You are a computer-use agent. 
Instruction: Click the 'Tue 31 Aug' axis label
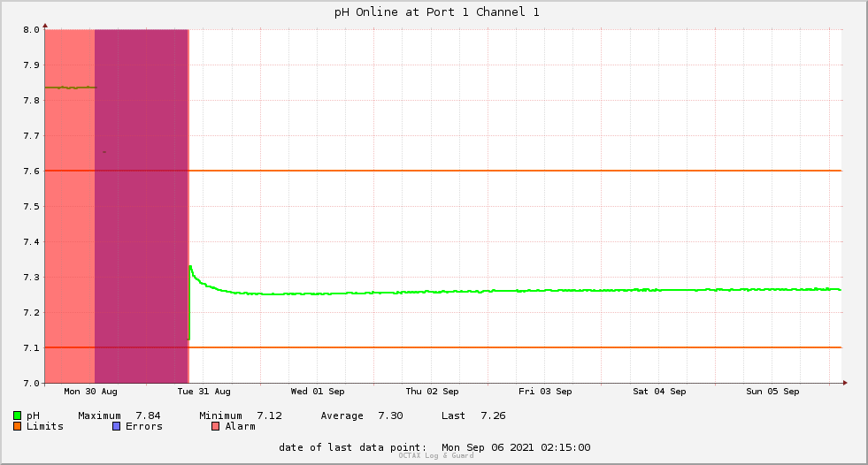[204, 392]
